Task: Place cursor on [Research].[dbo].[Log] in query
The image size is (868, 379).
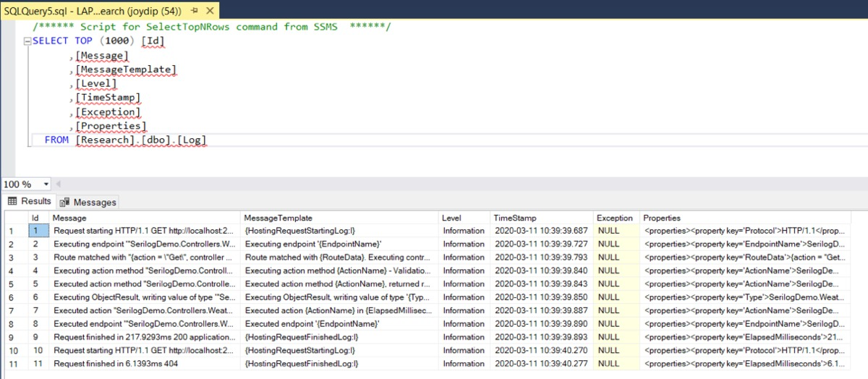Action: (141, 140)
